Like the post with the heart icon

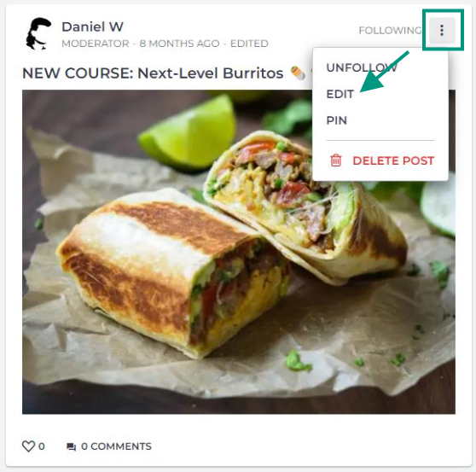click(x=28, y=446)
